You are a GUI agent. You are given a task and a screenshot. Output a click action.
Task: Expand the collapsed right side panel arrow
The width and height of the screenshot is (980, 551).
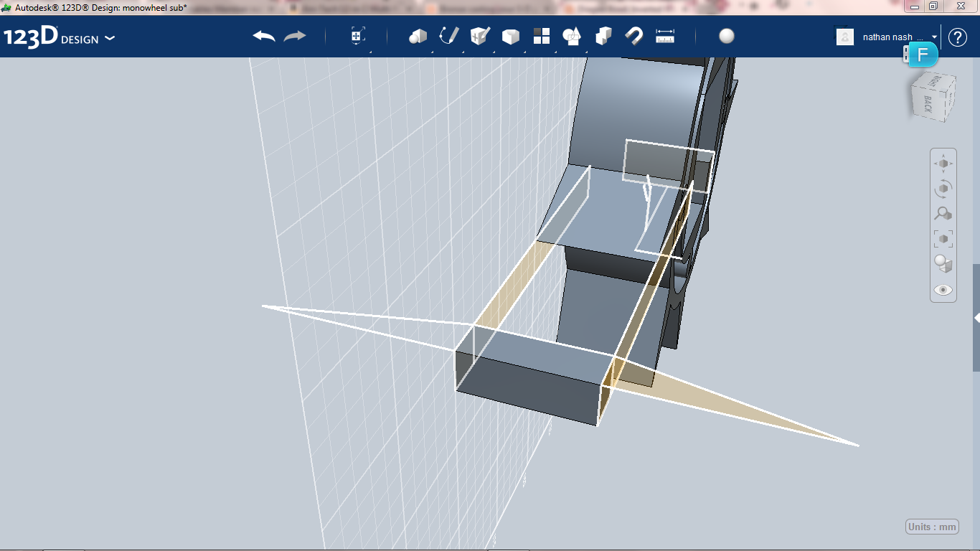point(976,318)
